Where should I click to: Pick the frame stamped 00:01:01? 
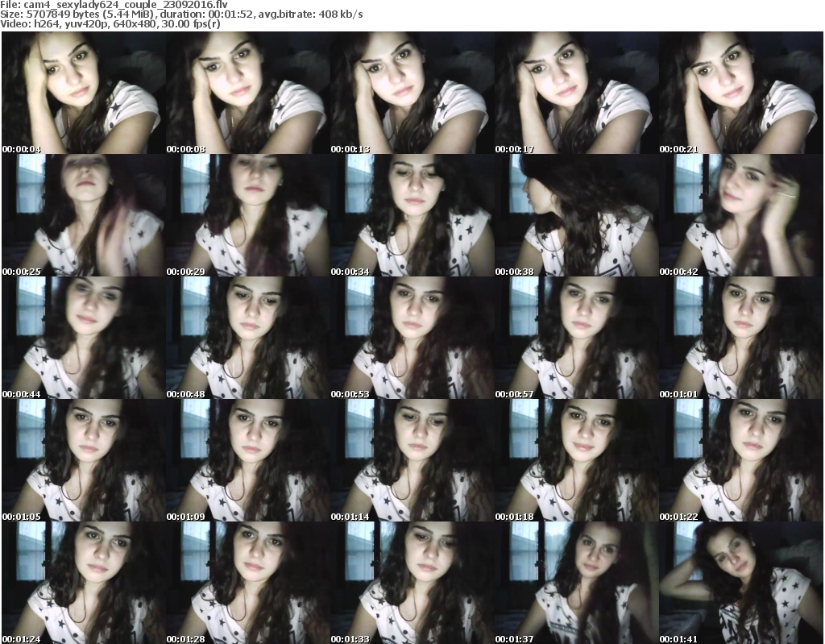click(741, 338)
